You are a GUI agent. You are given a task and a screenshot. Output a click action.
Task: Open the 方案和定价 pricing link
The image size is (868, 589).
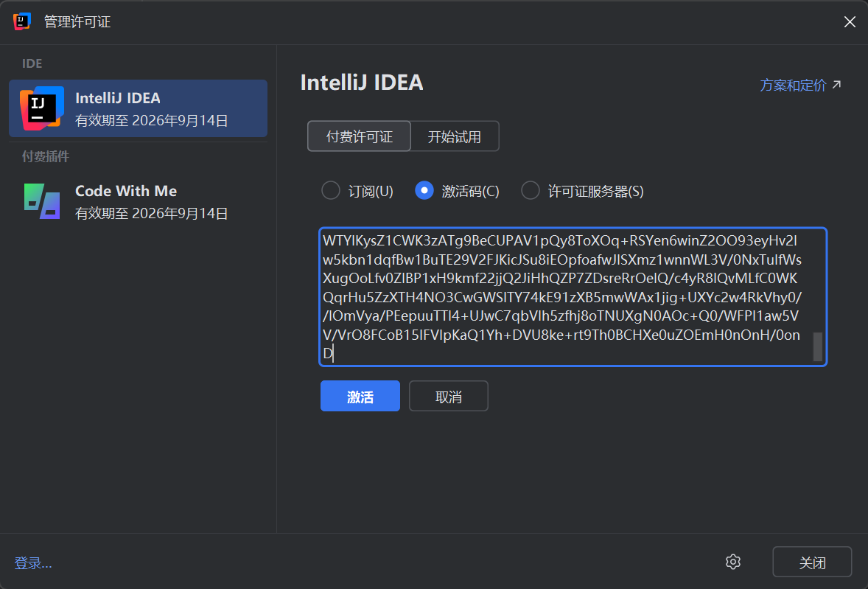800,86
